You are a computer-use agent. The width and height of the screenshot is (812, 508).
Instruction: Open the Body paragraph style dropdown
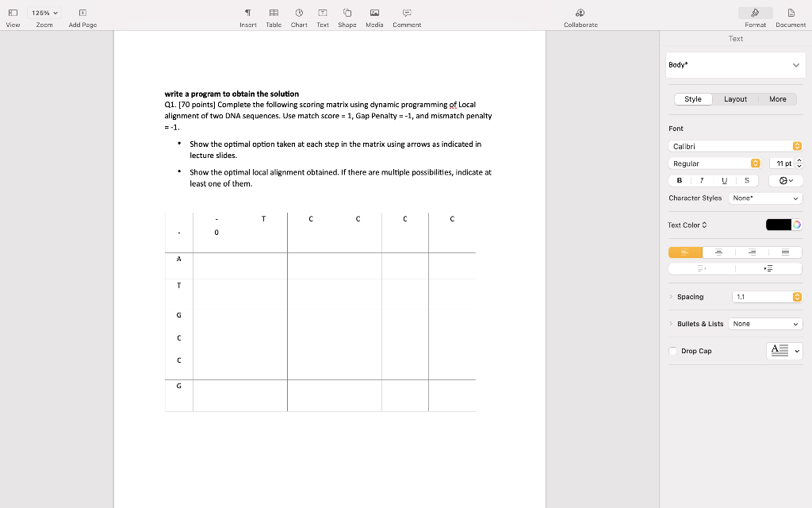tap(734, 64)
